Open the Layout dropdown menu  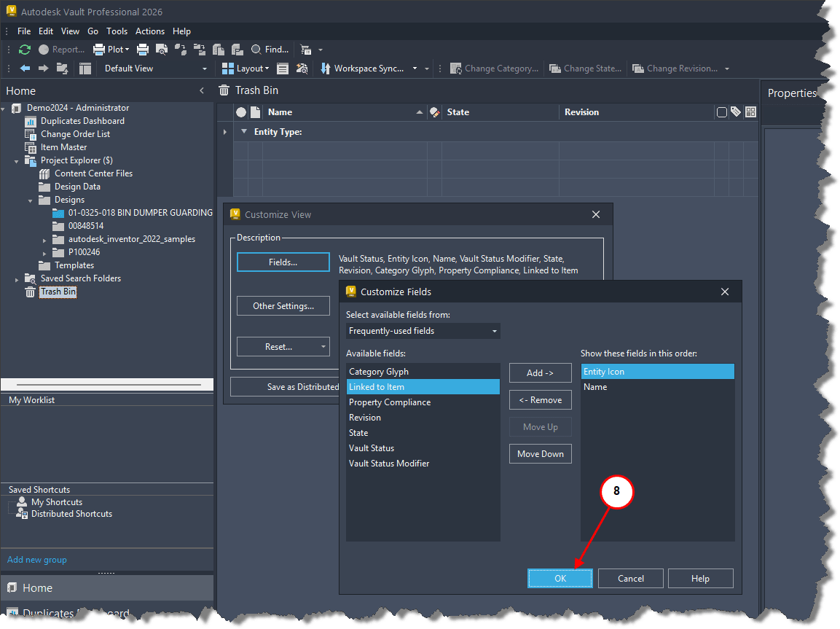click(x=246, y=69)
